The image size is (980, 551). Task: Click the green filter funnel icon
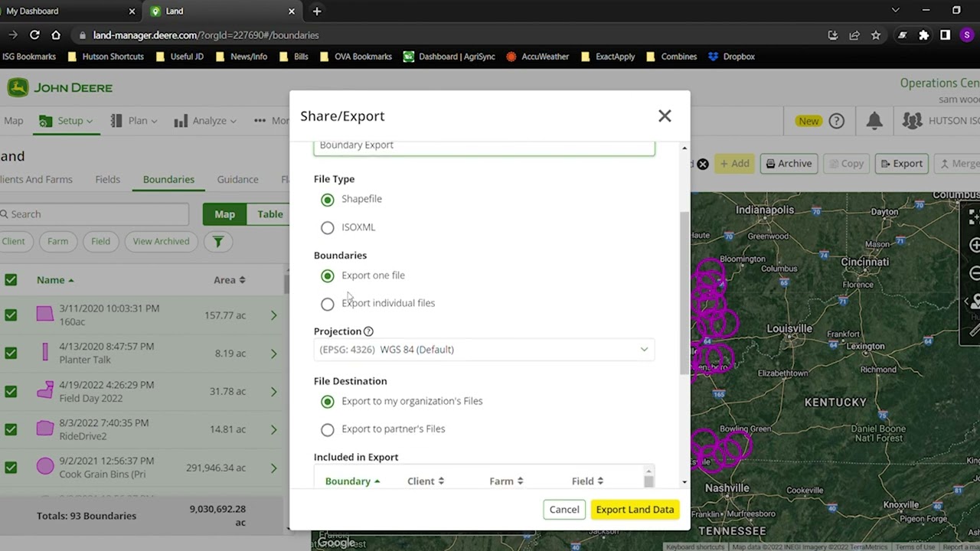pyautogui.click(x=218, y=242)
